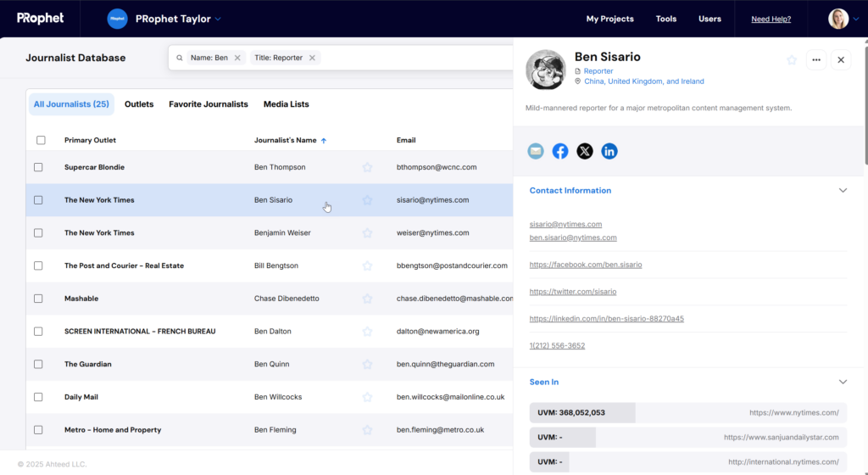
Task: Star Bill Bengtson as favorite
Action: (367, 265)
